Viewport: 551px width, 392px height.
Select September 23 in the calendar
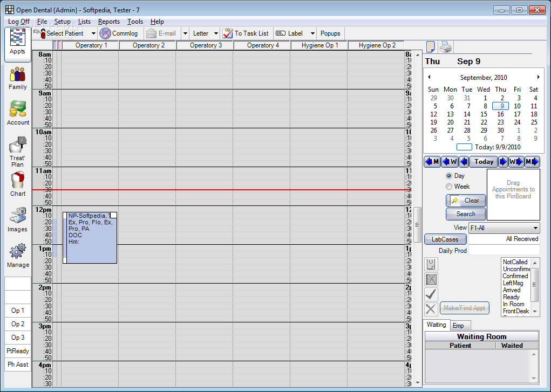[500, 122]
